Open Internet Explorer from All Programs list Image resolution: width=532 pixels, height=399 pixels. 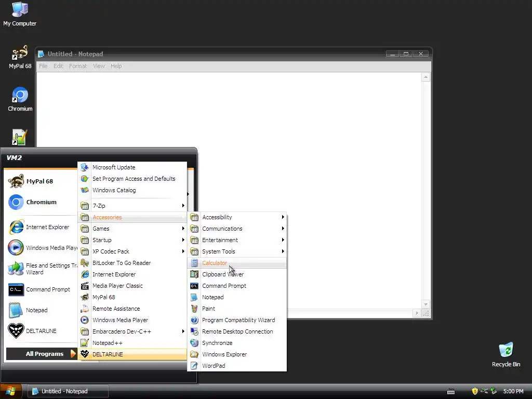pyautogui.click(x=132, y=274)
